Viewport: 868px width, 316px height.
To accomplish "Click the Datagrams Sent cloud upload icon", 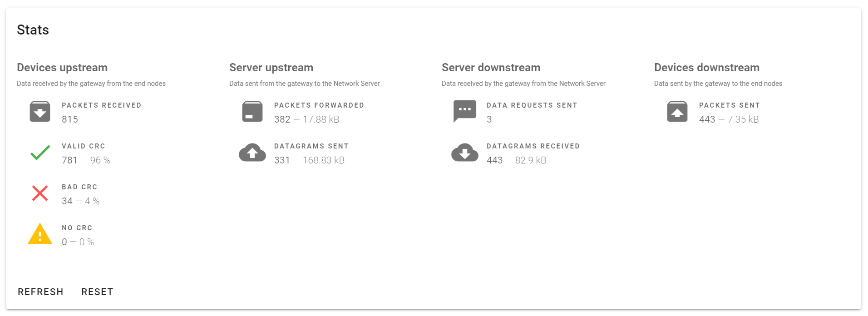I will coord(252,153).
